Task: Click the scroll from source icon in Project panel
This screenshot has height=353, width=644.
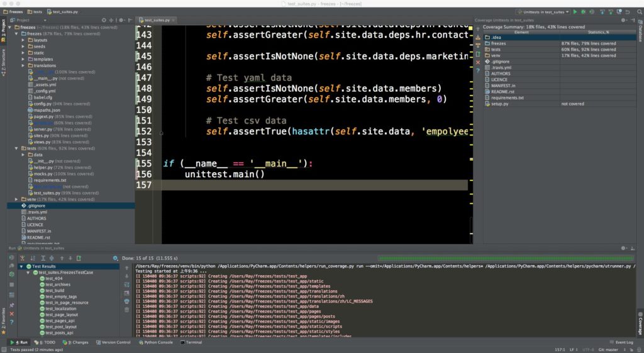Action: tap(104, 20)
